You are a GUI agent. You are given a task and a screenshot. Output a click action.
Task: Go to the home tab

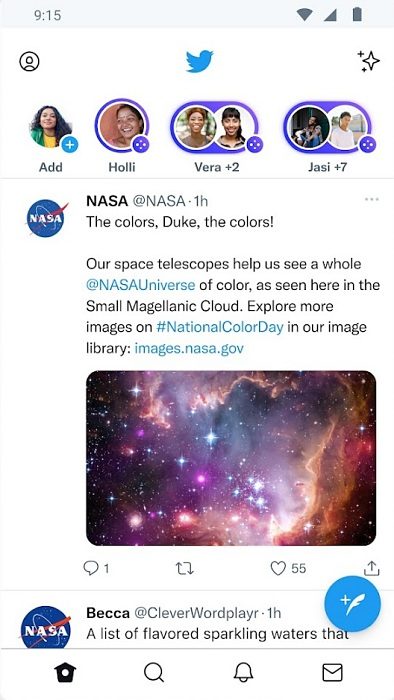(66, 672)
